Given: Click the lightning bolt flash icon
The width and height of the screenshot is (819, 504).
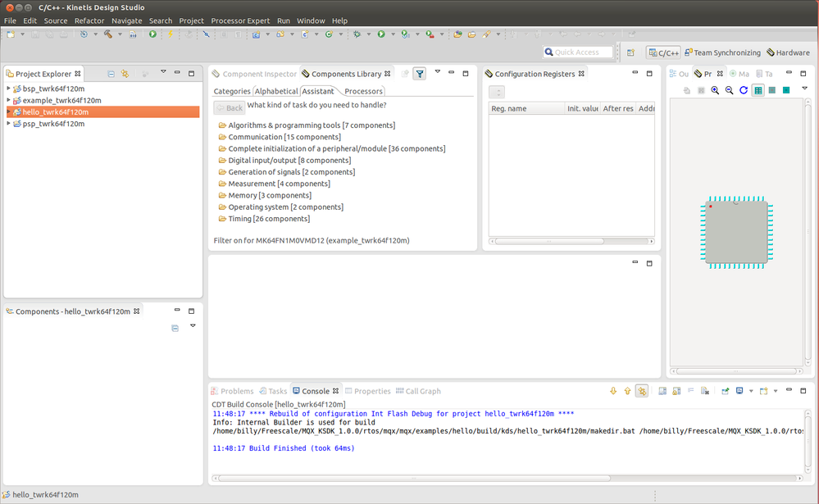Looking at the screenshot, I should (x=171, y=34).
